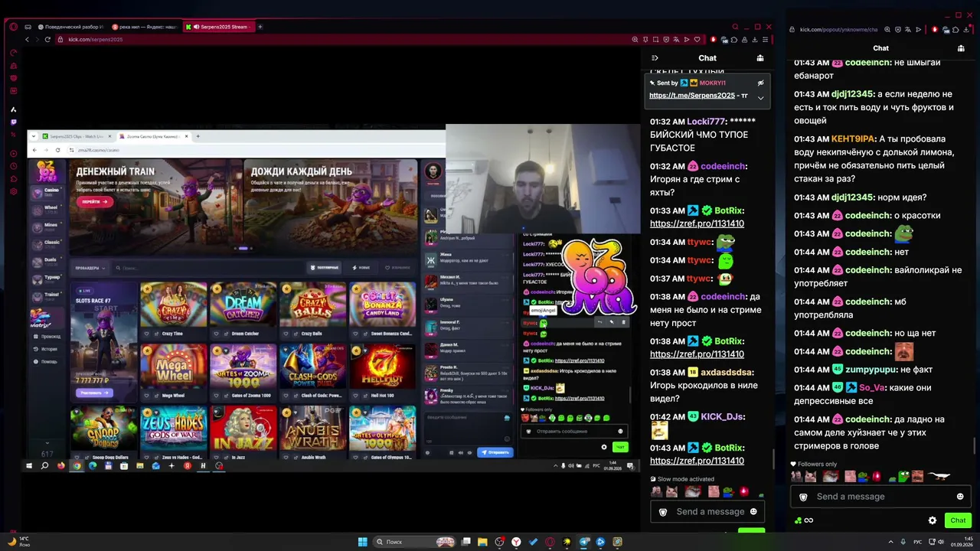Click the Send a message field in popout chat
980x551 pixels.
[x=880, y=497]
